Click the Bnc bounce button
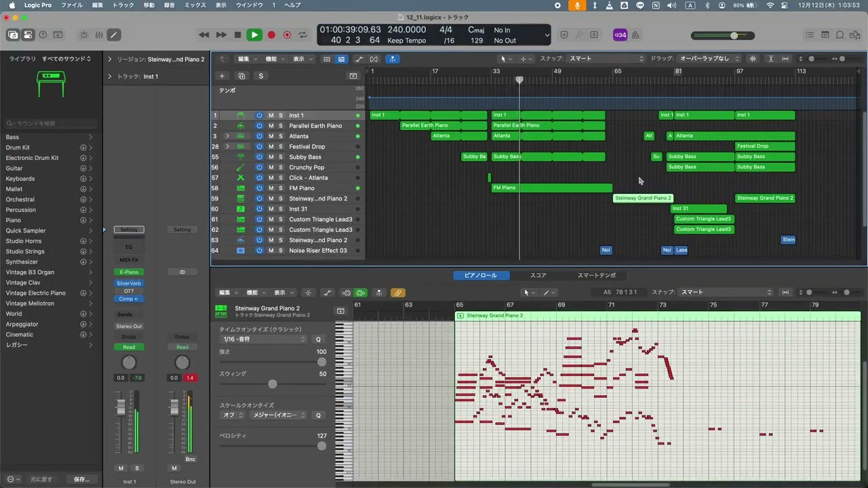 point(190,459)
